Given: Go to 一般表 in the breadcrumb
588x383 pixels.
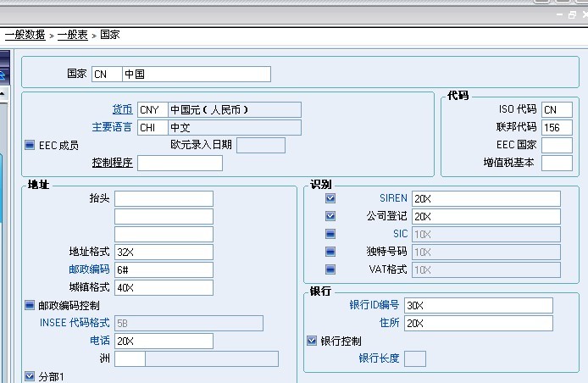Looking at the screenshot, I should [72, 35].
